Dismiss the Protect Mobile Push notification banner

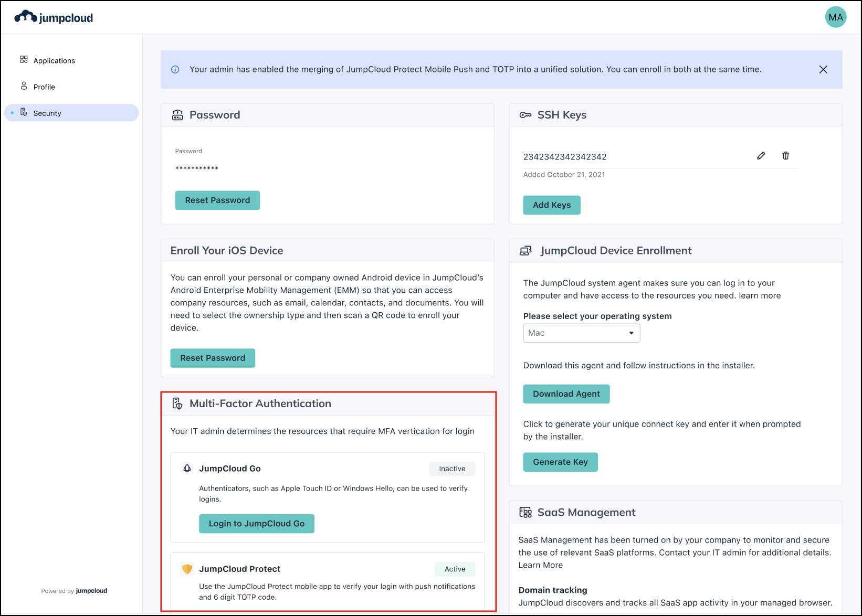pyautogui.click(x=823, y=69)
